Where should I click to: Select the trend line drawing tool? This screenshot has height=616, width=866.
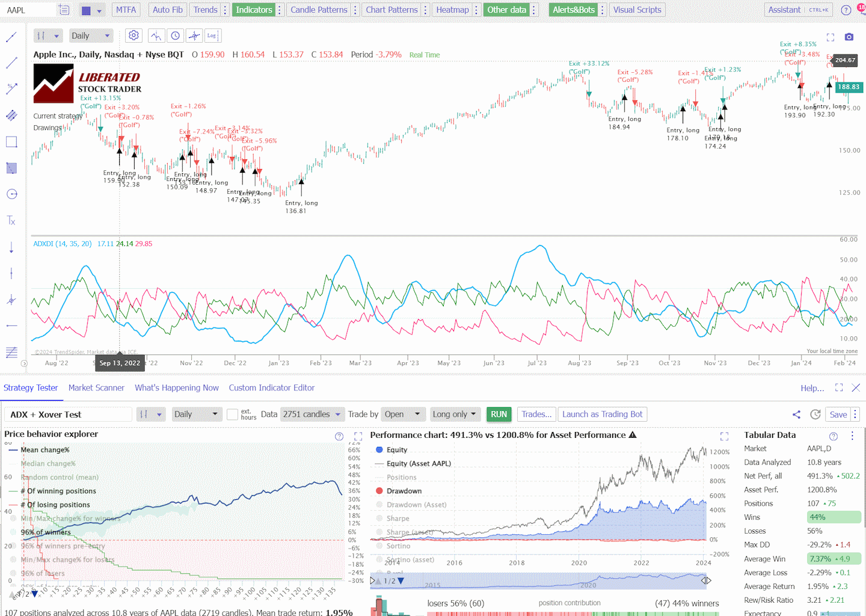coord(11,37)
